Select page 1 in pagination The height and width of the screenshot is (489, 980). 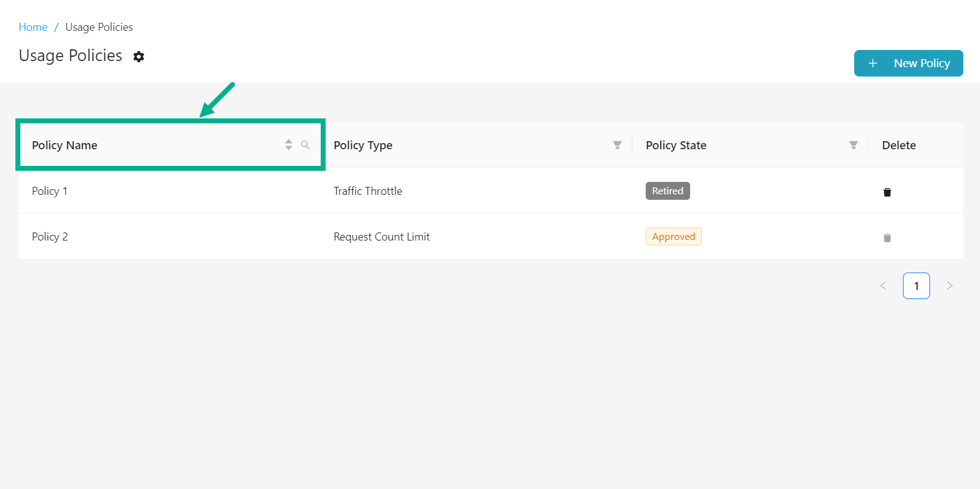[916, 286]
